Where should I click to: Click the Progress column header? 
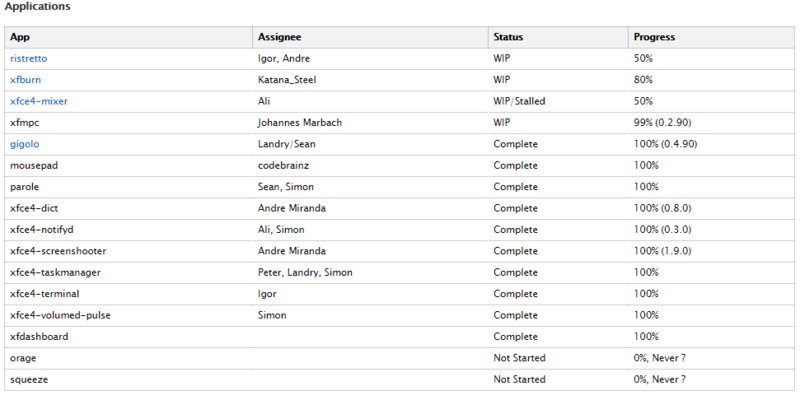654,37
